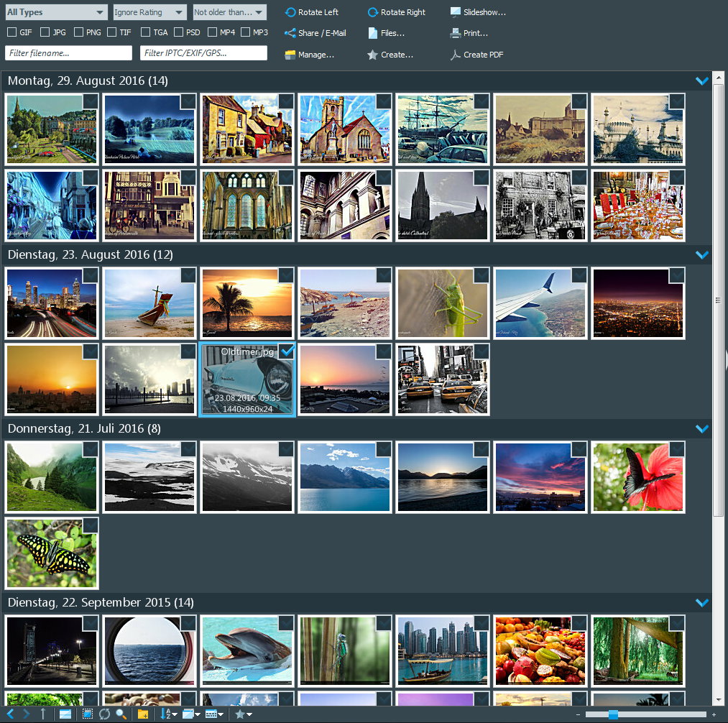
Task: Go back with the left arrow icon
Action: coord(10,714)
